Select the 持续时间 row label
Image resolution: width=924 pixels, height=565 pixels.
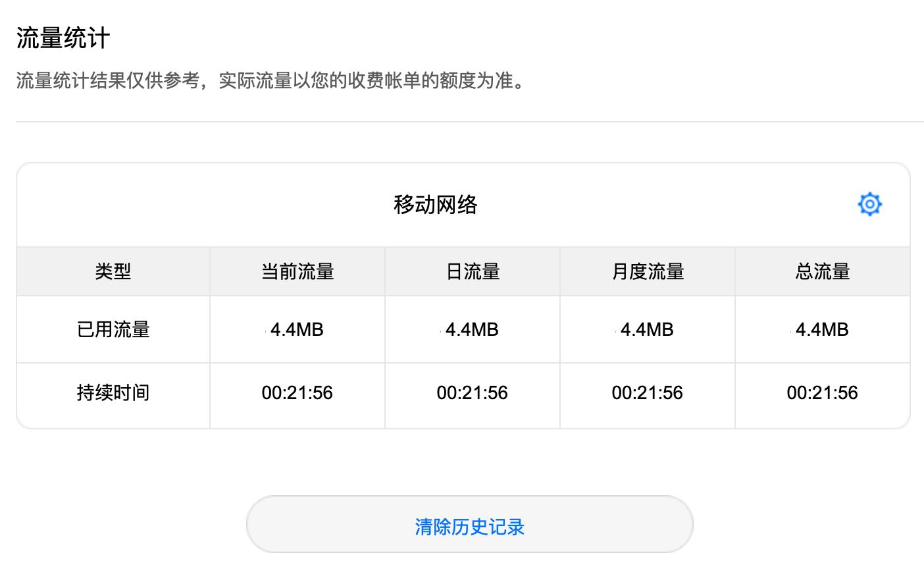coord(113,393)
